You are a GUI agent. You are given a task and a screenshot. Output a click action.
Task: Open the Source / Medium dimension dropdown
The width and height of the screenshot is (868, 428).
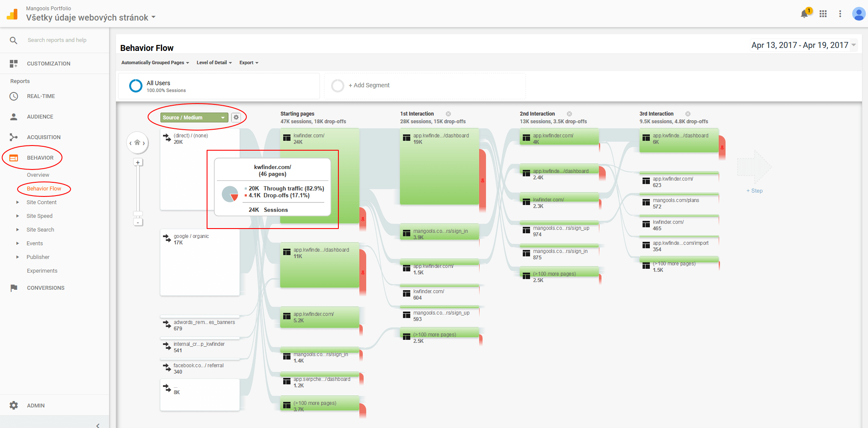(x=194, y=118)
